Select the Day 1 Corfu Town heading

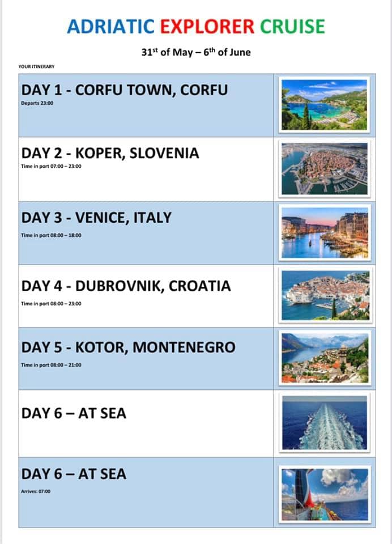click(125, 90)
